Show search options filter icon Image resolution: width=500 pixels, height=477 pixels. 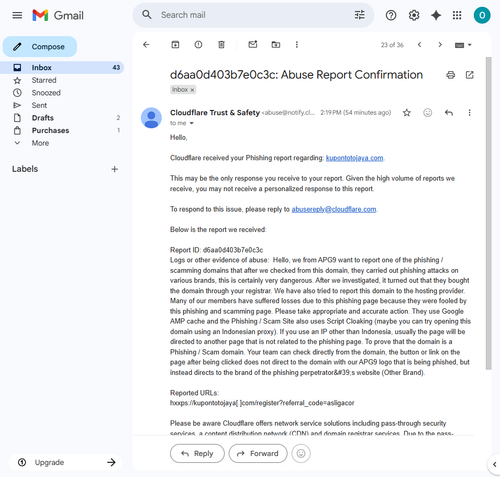(x=359, y=15)
